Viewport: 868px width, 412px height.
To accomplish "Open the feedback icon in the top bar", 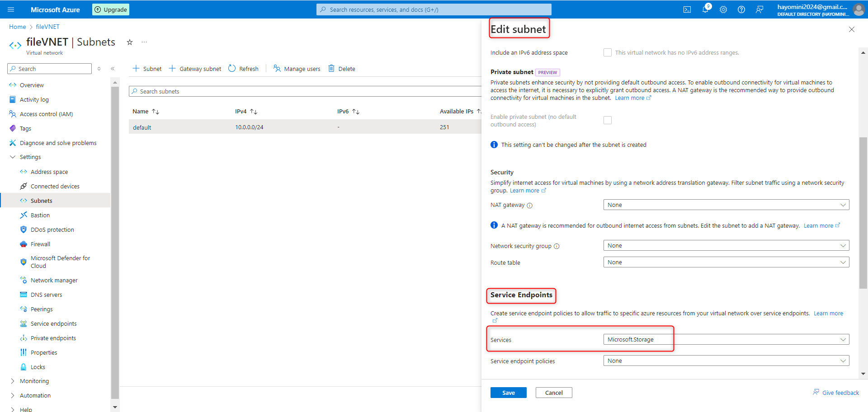I will 759,9.
